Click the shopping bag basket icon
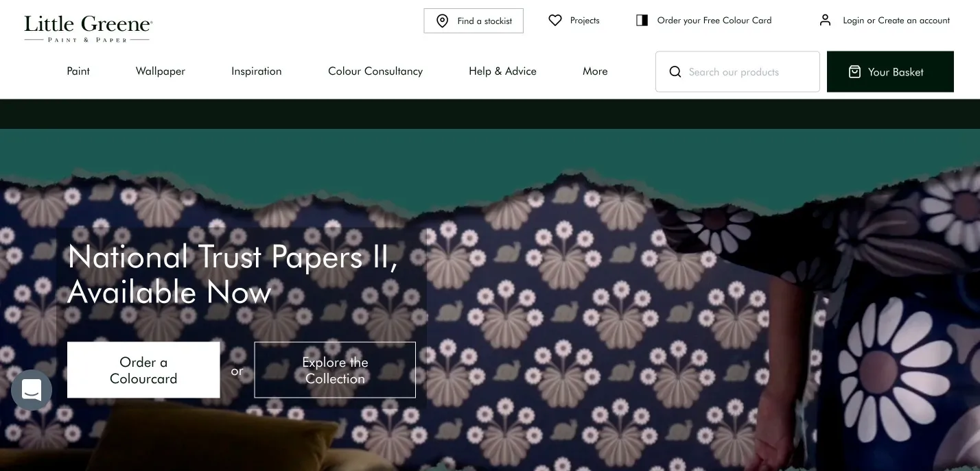Screen dimensions: 980x471 854,71
